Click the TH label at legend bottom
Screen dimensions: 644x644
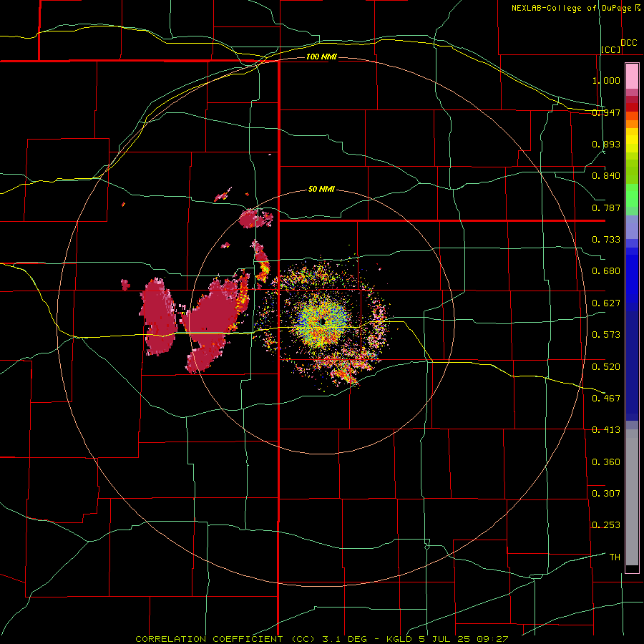pos(615,557)
